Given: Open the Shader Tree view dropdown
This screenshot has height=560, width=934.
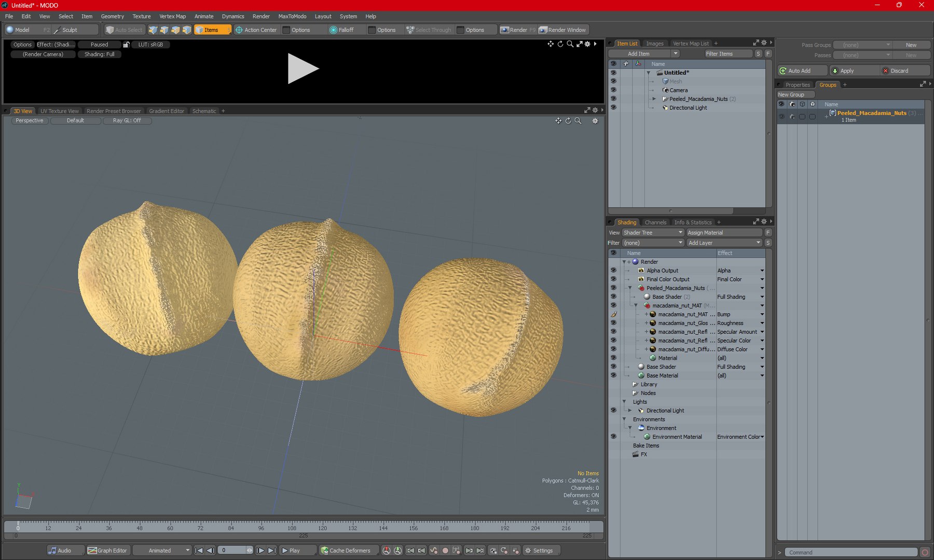Looking at the screenshot, I should pos(653,232).
